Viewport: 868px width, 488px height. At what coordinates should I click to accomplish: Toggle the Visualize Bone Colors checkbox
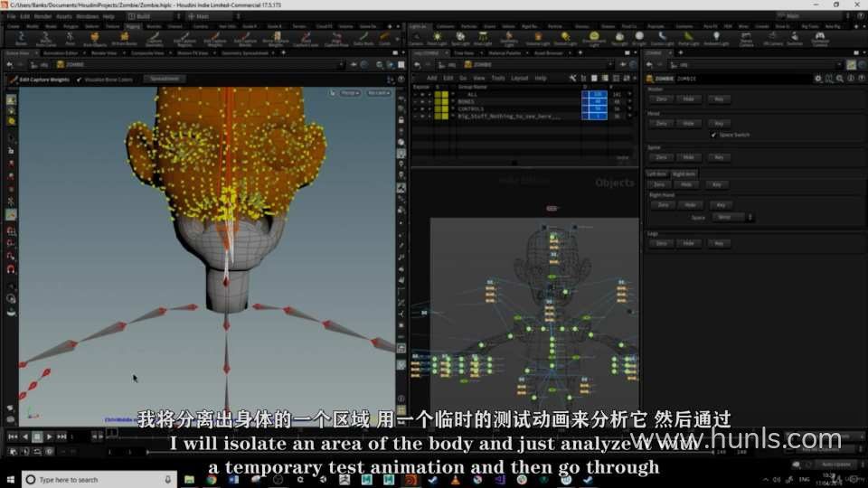click(80, 80)
